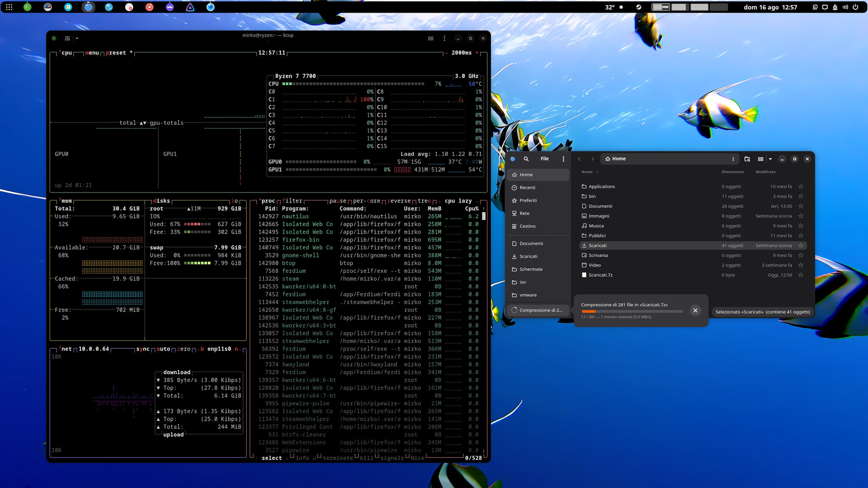Open the btop menu

coord(92,53)
